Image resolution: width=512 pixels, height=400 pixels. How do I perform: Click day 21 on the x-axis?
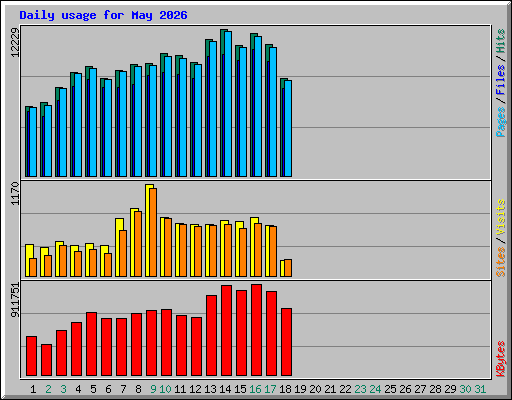pos(330,389)
